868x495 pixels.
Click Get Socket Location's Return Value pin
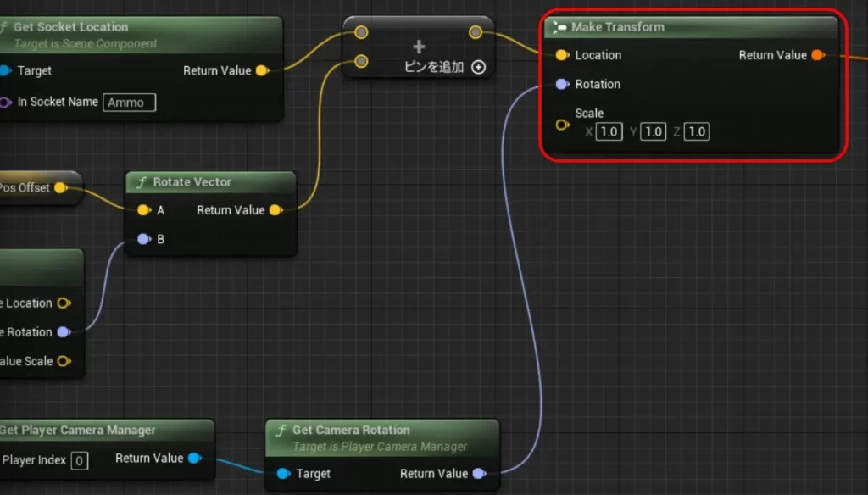(261, 70)
